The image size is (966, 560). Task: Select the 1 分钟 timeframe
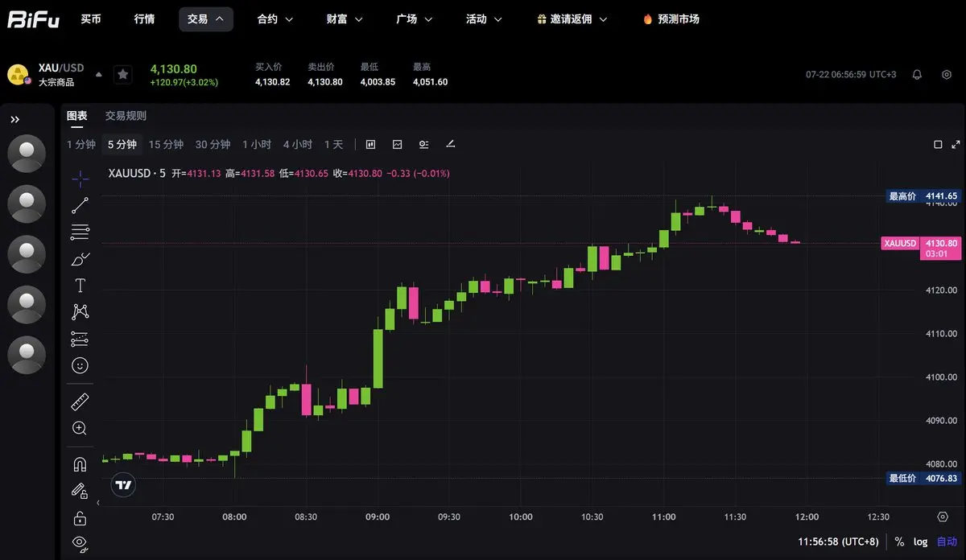click(80, 145)
